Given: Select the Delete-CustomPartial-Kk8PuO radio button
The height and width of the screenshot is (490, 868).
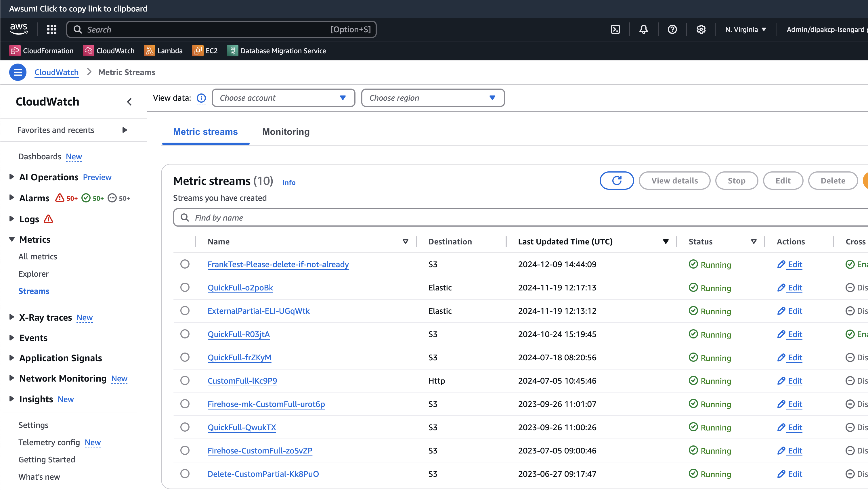Looking at the screenshot, I should (x=185, y=474).
